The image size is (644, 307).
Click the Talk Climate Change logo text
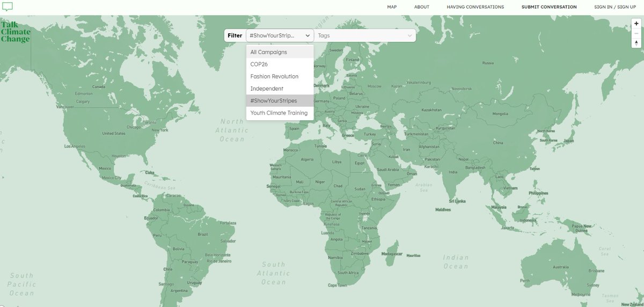[16, 32]
